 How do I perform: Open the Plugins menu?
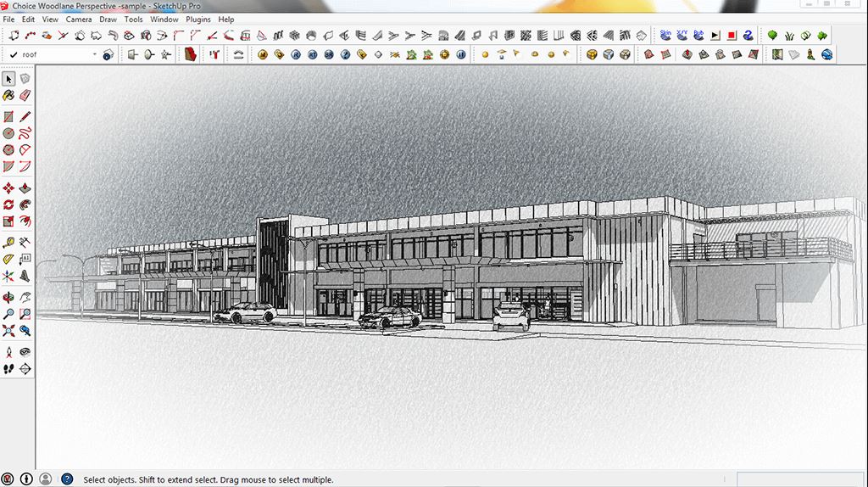click(x=198, y=19)
